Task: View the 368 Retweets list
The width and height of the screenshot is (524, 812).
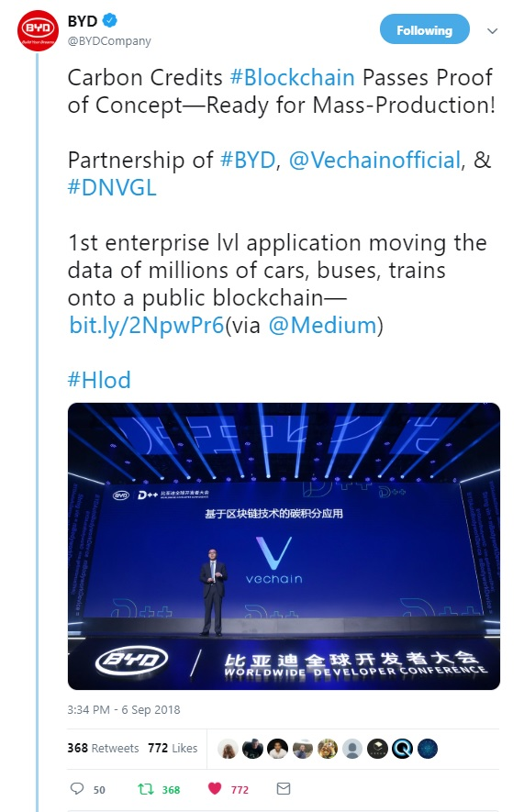Action: pos(103,748)
